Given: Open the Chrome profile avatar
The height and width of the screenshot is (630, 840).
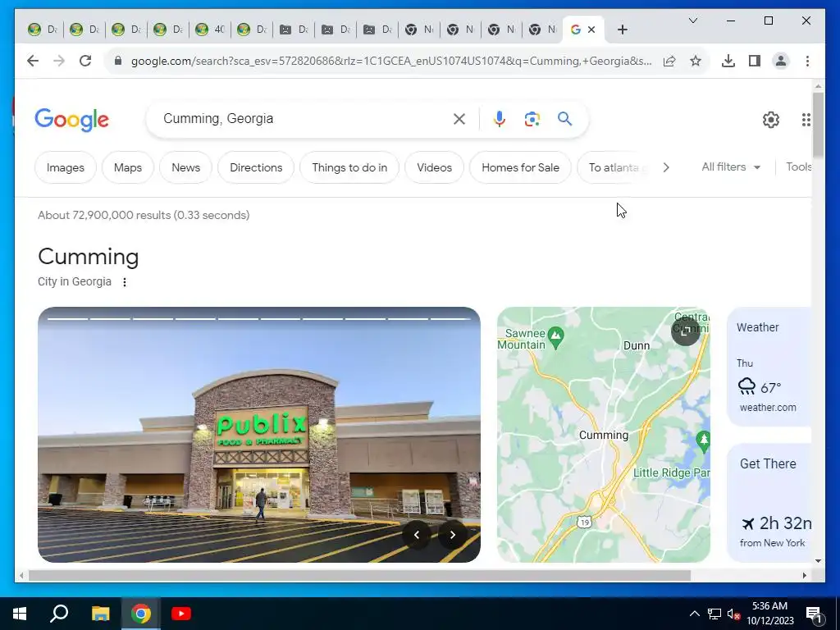Looking at the screenshot, I should coord(781,61).
